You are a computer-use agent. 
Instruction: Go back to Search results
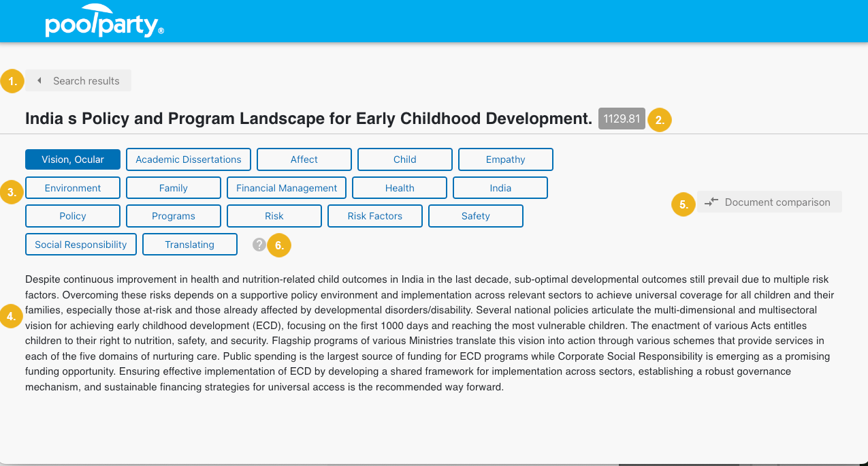(78, 80)
